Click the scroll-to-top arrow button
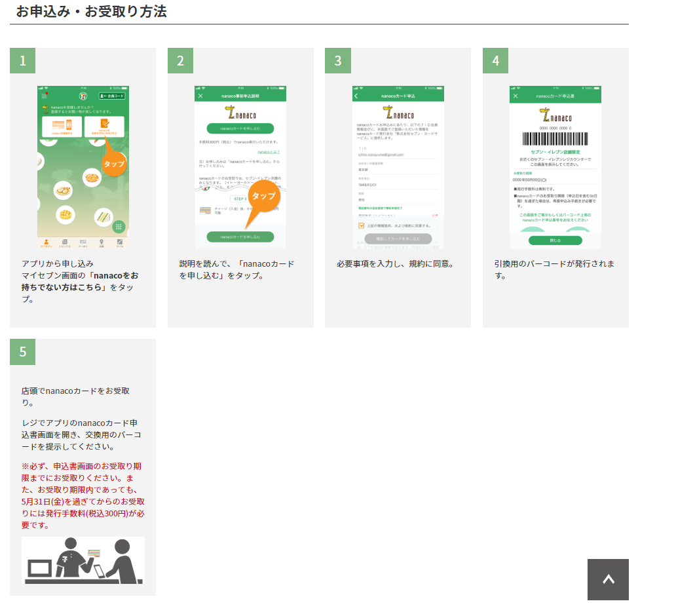 tap(608, 579)
